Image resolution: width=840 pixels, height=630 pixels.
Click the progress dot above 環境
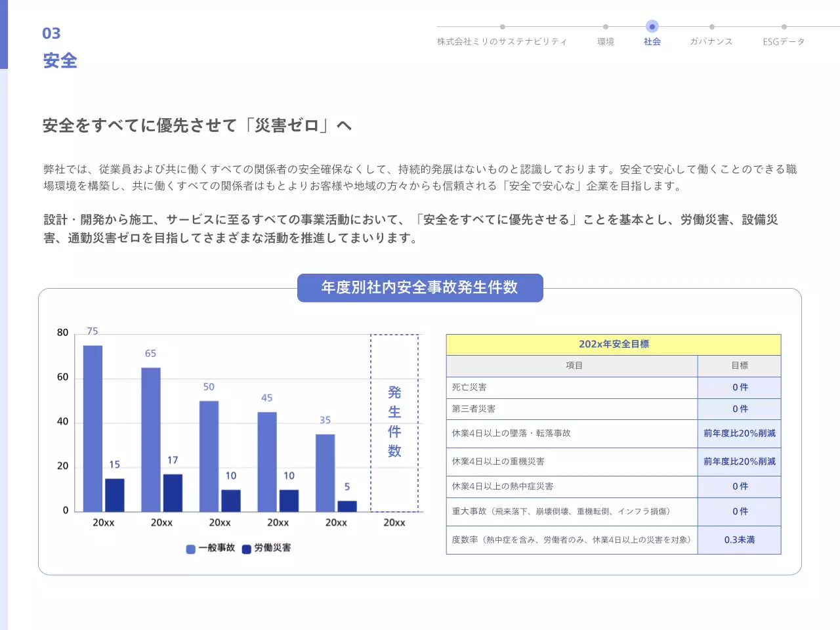coord(605,27)
